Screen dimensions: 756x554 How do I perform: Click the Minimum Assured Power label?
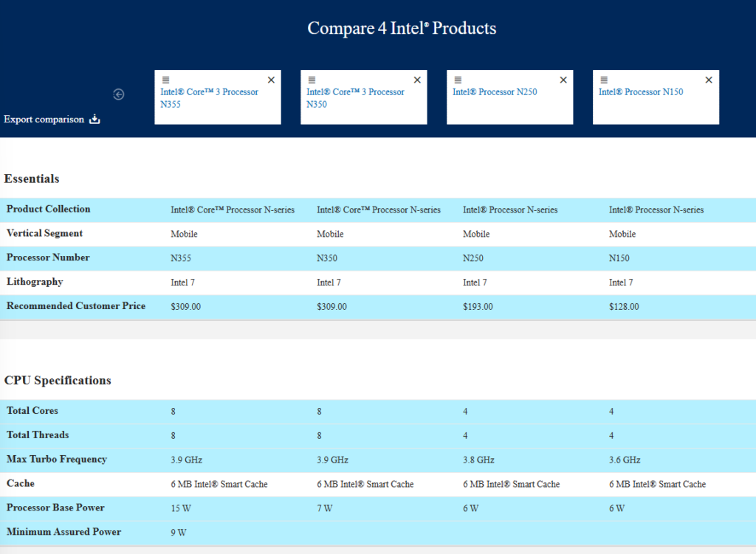[x=63, y=532]
